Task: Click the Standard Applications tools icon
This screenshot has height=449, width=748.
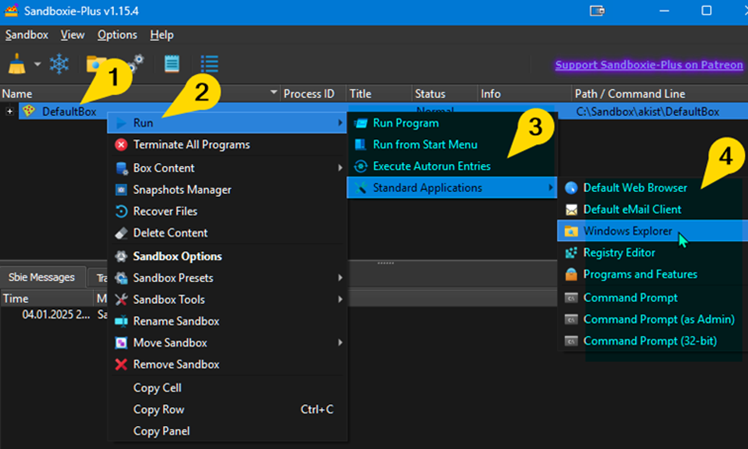Action: coord(361,188)
